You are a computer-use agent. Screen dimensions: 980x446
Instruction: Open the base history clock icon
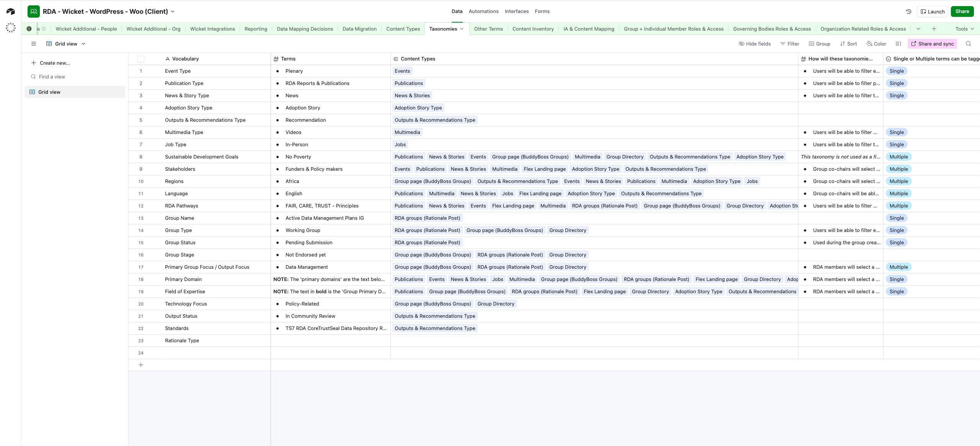[x=908, y=11]
